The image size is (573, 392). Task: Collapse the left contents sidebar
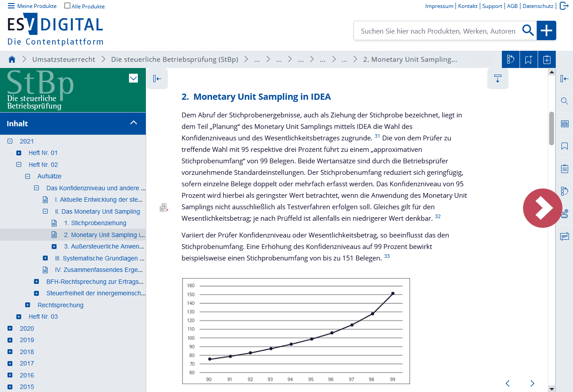coord(157,79)
